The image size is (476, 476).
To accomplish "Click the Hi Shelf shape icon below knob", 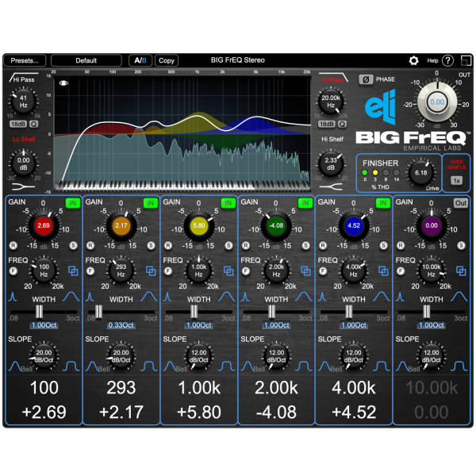I will point(331,186).
